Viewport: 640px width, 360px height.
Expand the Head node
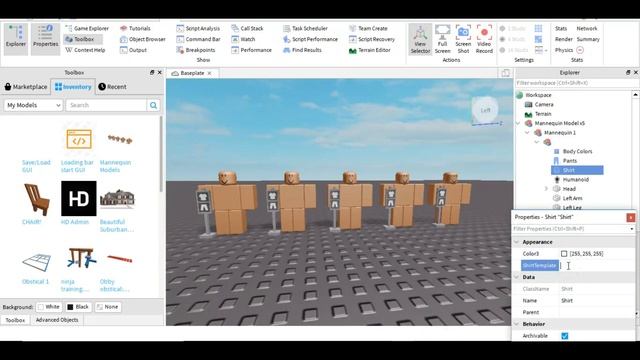tap(546, 189)
